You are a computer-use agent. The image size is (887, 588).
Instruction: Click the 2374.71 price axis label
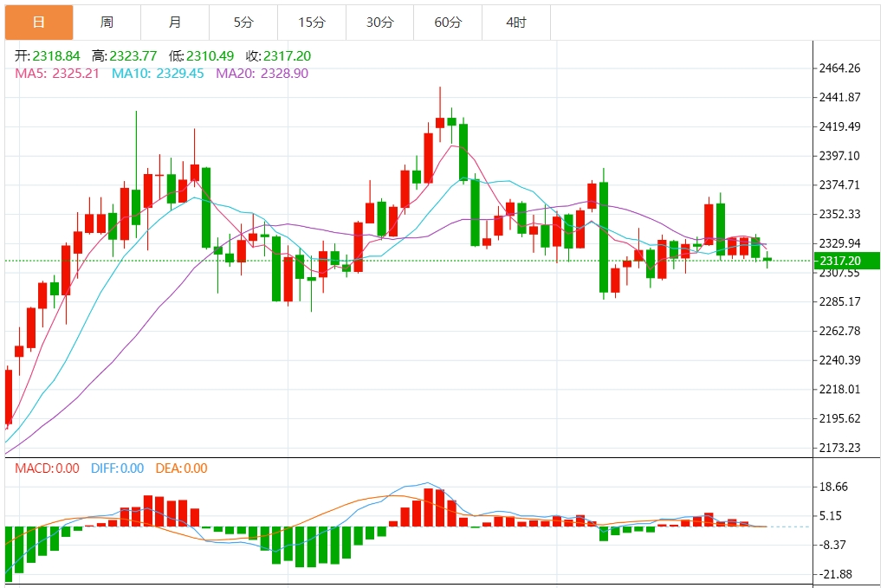pyautogui.click(x=839, y=184)
